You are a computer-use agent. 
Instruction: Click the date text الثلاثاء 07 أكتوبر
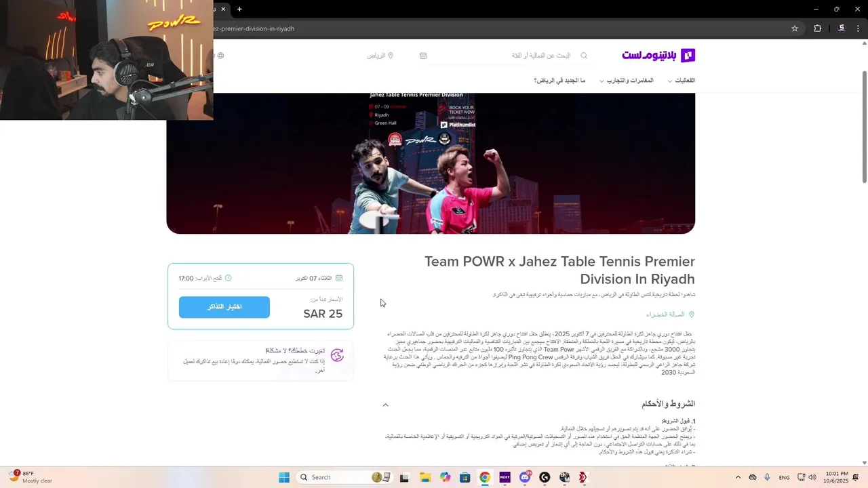tap(313, 278)
